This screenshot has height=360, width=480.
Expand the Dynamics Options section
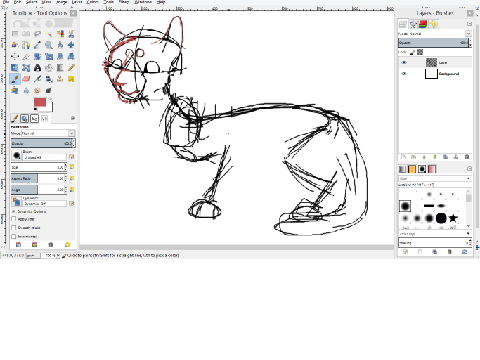coord(14,212)
